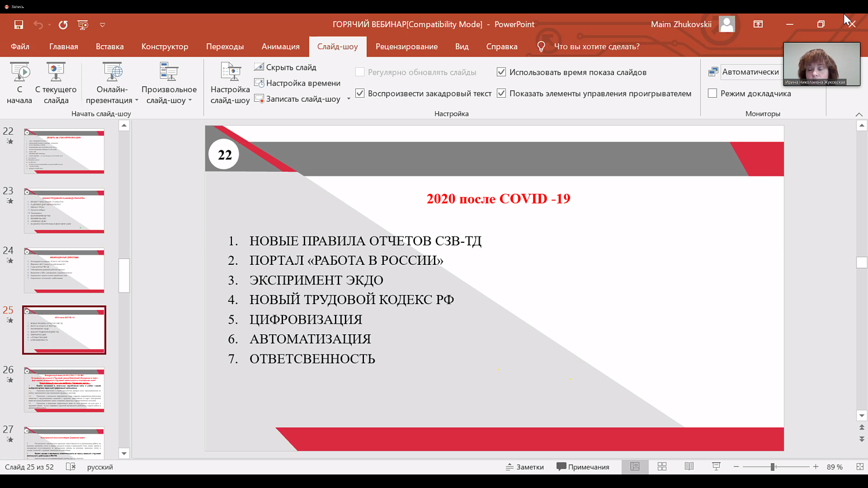868x488 pixels.
Task: Switch to Reading view icon
Action: 689,467
